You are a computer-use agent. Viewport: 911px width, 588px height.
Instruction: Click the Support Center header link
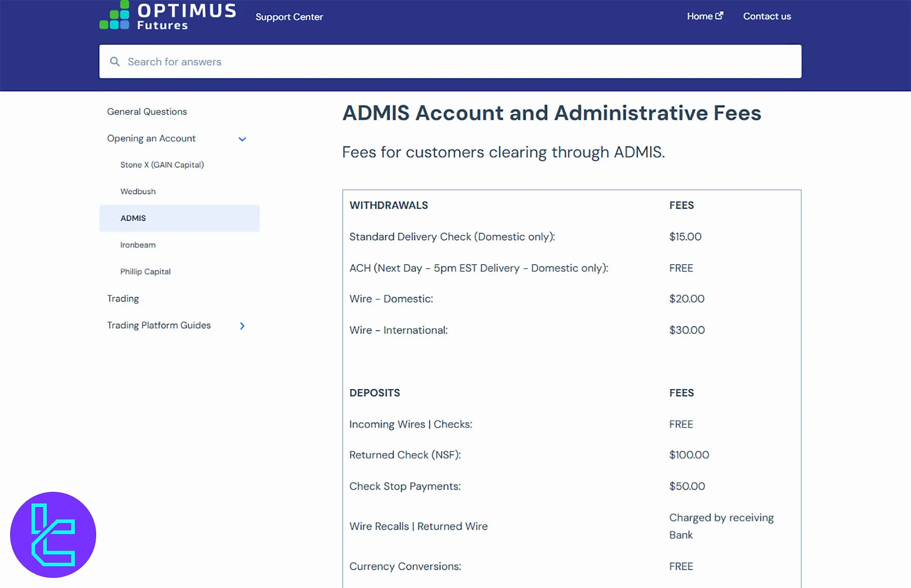tap(289, 17)
